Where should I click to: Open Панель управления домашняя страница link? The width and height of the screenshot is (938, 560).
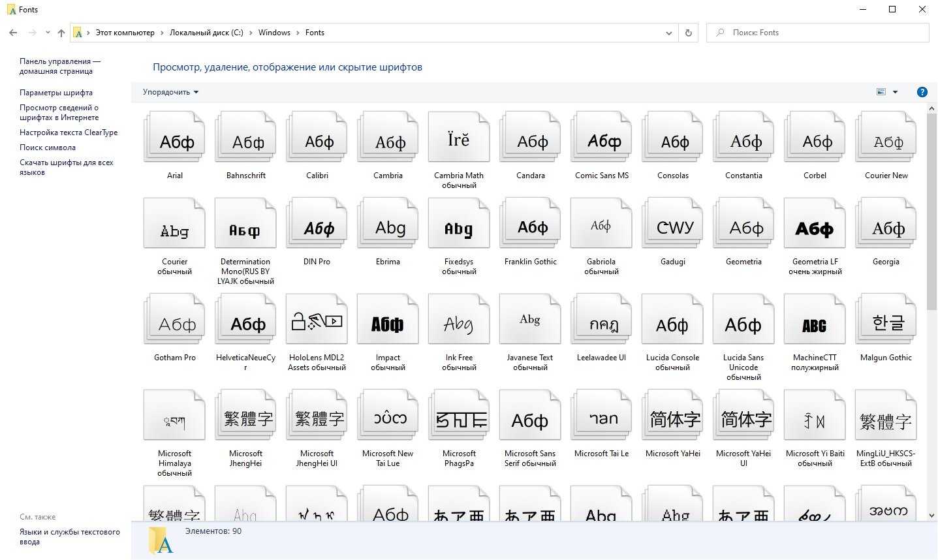(x=60, y=66)
